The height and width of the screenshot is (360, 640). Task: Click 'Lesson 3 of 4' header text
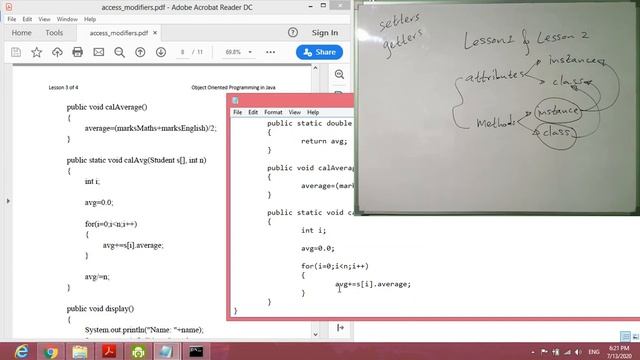pyautogui.click(x=63, y=87)
